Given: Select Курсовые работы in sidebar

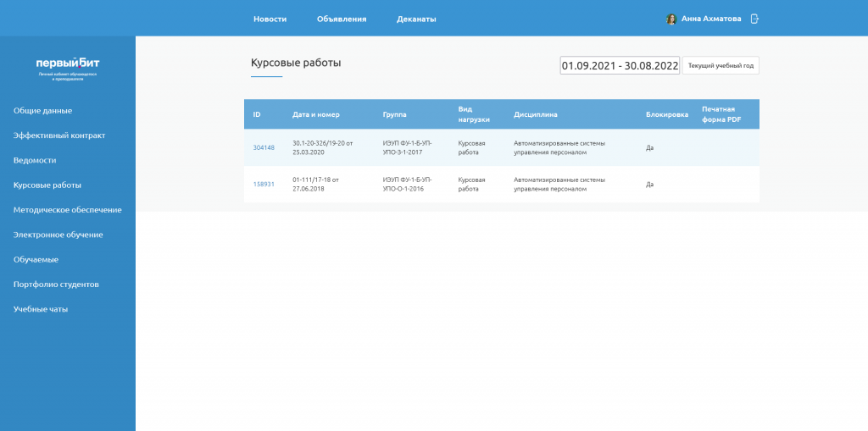Looking at the screenshot, I should click(47, 185).
